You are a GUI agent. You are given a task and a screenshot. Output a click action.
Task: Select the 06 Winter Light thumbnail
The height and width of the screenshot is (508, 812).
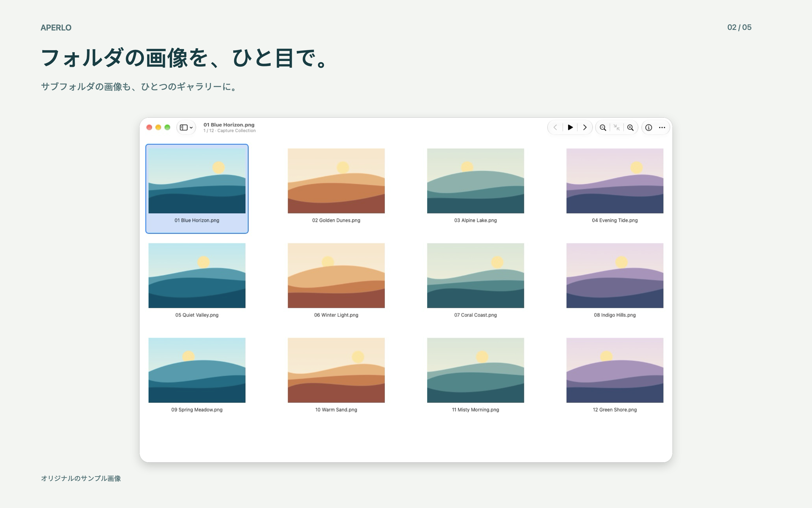pyautogui.click(x=336, y=275)
